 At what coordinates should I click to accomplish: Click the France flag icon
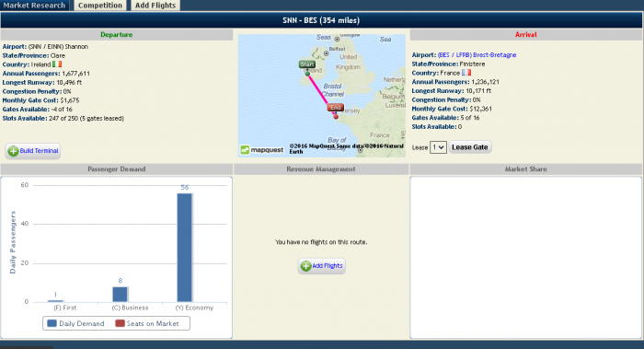[466, 73]
